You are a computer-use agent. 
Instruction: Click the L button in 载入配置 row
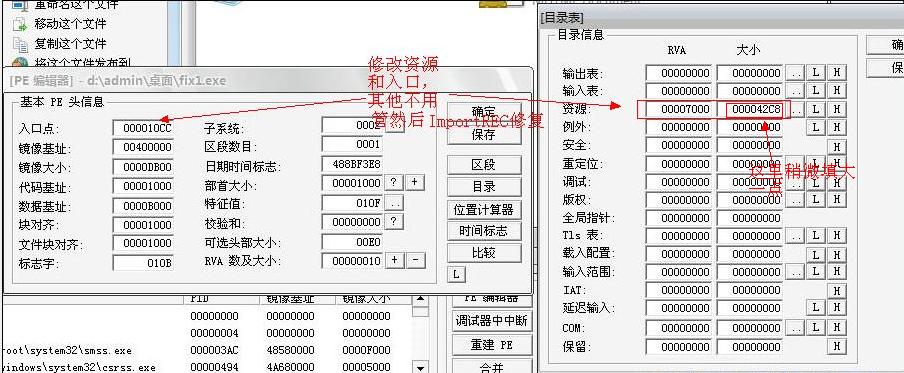click(815, 254)
